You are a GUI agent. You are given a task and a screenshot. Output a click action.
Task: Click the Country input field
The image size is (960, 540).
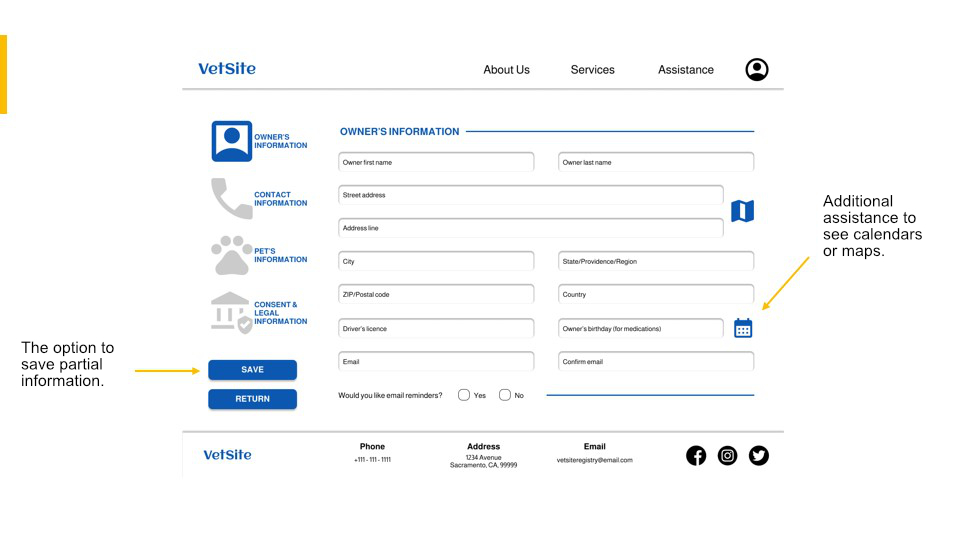(656, 294)
